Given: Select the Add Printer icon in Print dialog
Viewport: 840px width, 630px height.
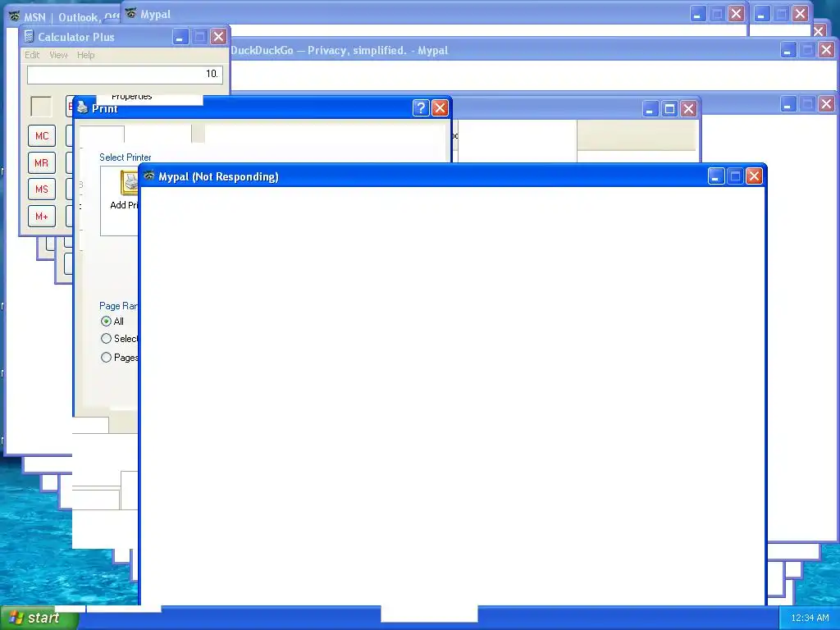Looking at the screenshot, I should 129,182.
